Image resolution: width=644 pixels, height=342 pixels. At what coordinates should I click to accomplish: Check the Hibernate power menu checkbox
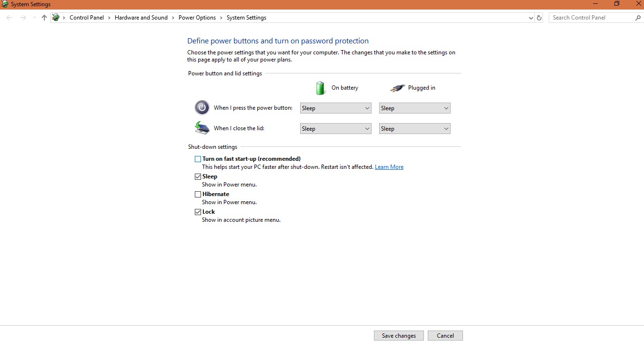pyautogui.click(x=198, y=194)
